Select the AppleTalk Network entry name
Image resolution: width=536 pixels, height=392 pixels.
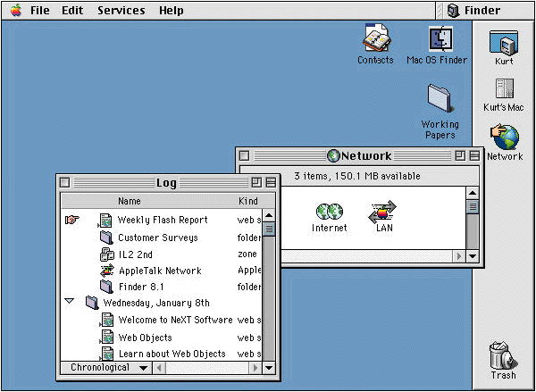(160, 271)
